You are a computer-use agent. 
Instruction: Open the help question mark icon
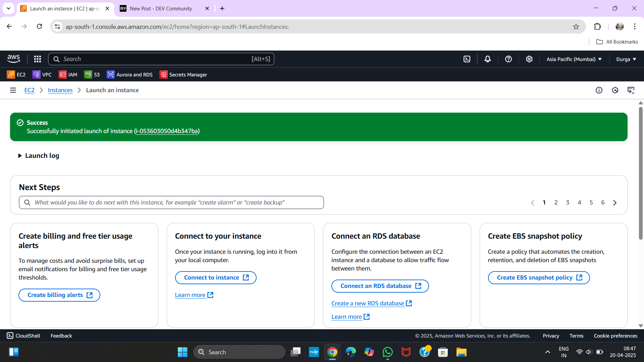[508, 59]
